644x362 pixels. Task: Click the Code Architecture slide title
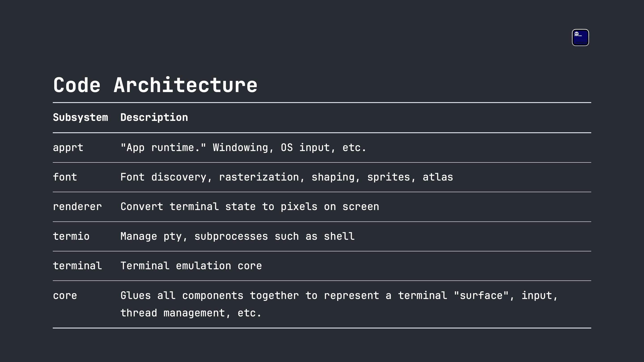point(155,85)
